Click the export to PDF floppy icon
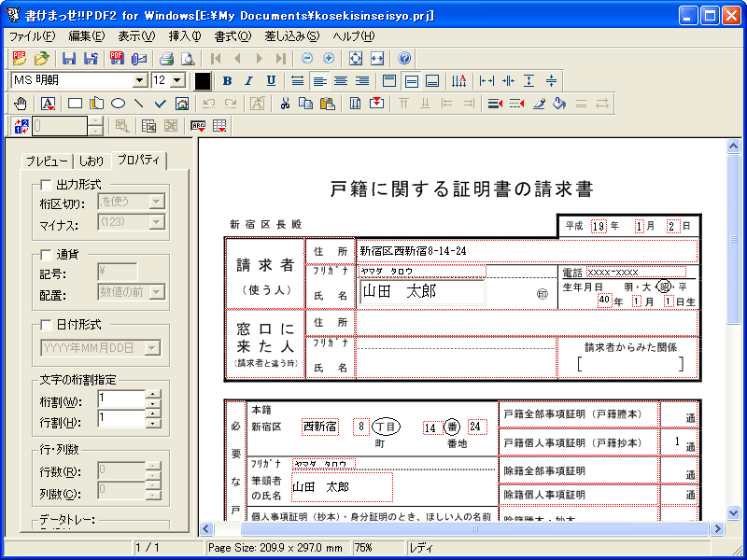 click(x=117, y=58)
